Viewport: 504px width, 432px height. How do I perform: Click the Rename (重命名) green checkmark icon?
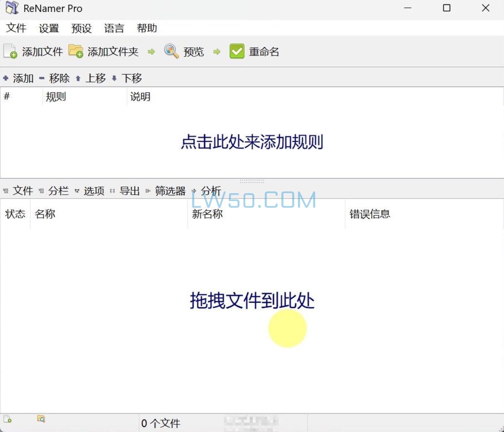(237, 51)
